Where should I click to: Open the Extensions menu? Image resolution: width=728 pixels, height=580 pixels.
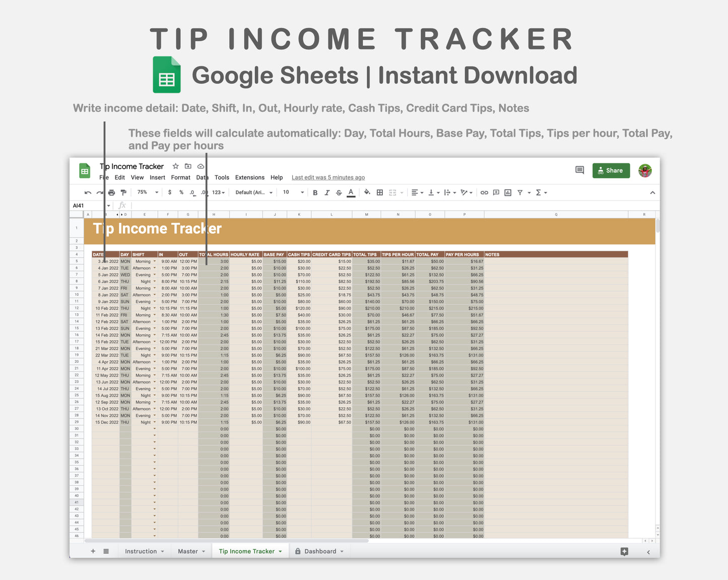(249, 177)
